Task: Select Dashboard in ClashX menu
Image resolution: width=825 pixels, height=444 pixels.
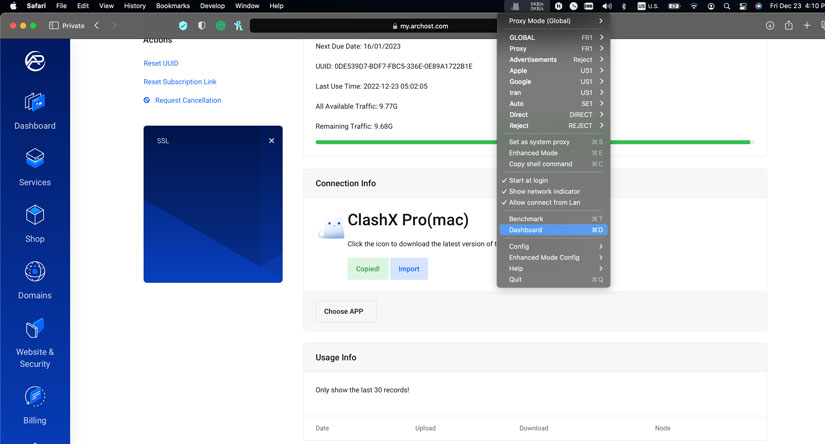Action: 554,230
